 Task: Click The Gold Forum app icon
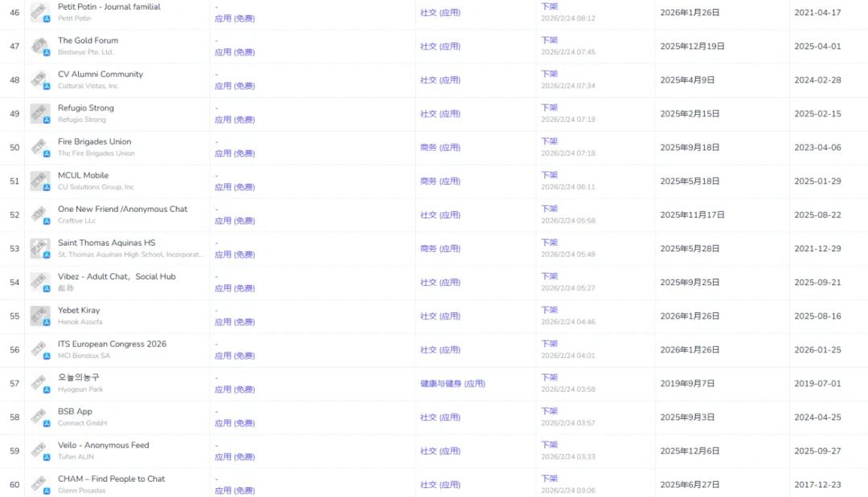[39, 46]
